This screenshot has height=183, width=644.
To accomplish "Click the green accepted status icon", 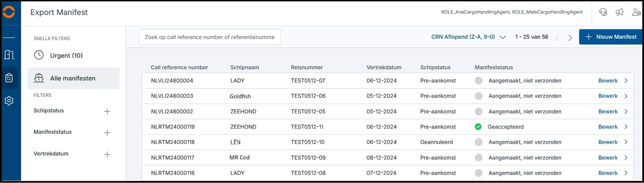I will pos(478,127).
